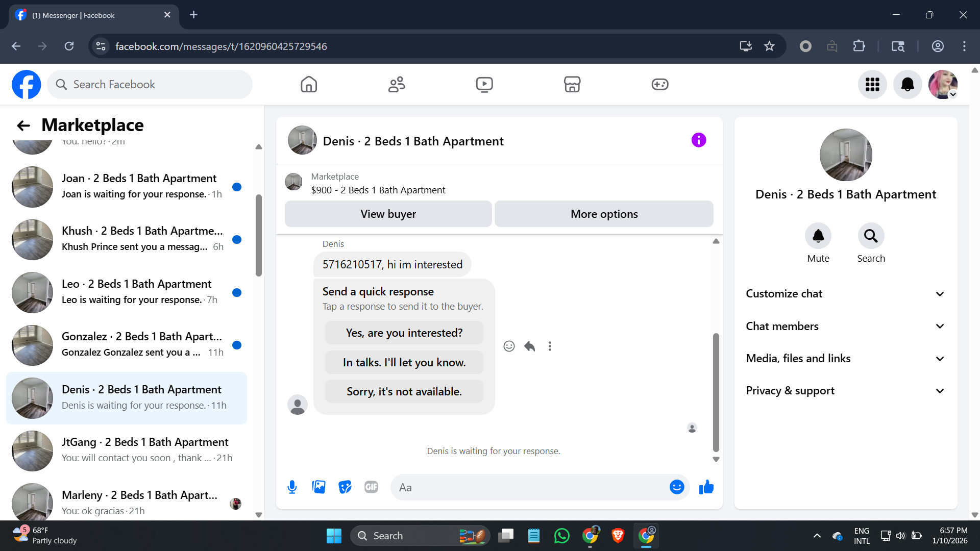Viewport: 980px width, 551px height.
Task: Open Joan's apartment conversation
Action: point(127,187)
